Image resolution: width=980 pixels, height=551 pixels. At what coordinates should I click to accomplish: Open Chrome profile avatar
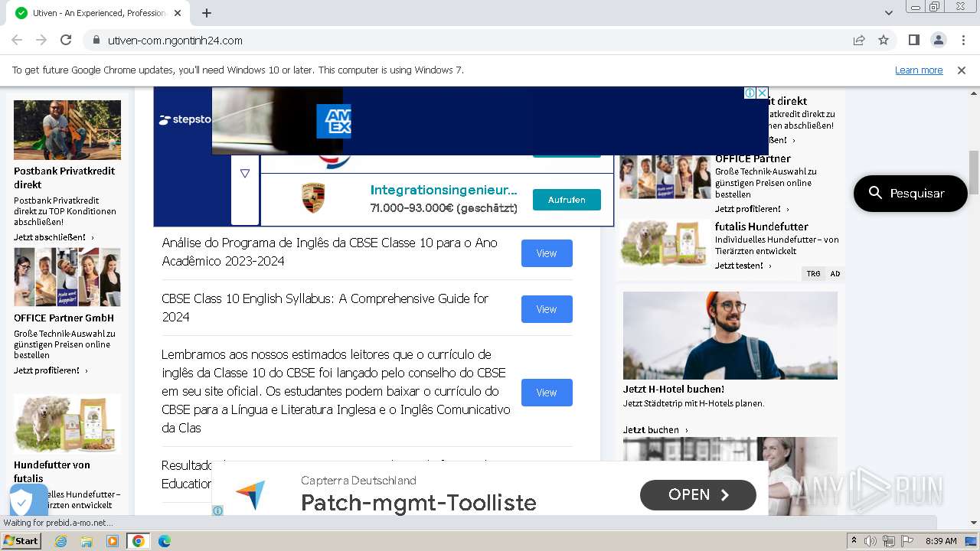[x=938, y=40]
